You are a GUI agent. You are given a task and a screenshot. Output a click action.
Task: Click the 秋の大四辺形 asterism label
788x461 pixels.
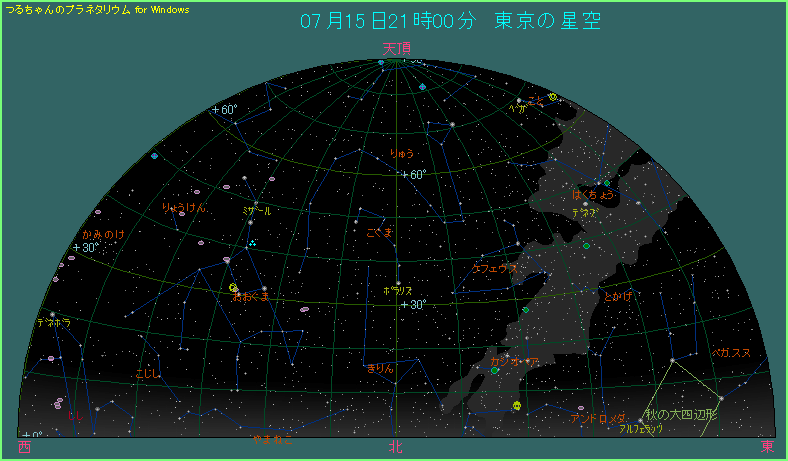pyautogui.click(x=681, y=414)
